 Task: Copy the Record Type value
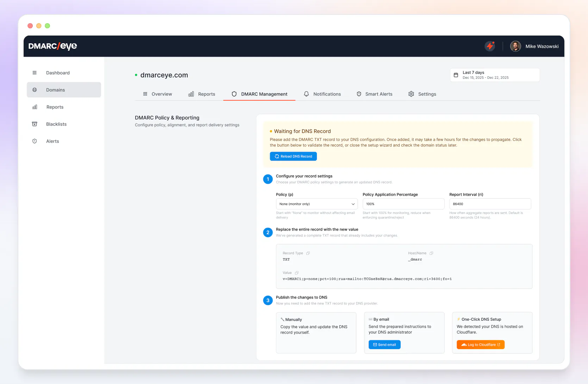point(308,253)
